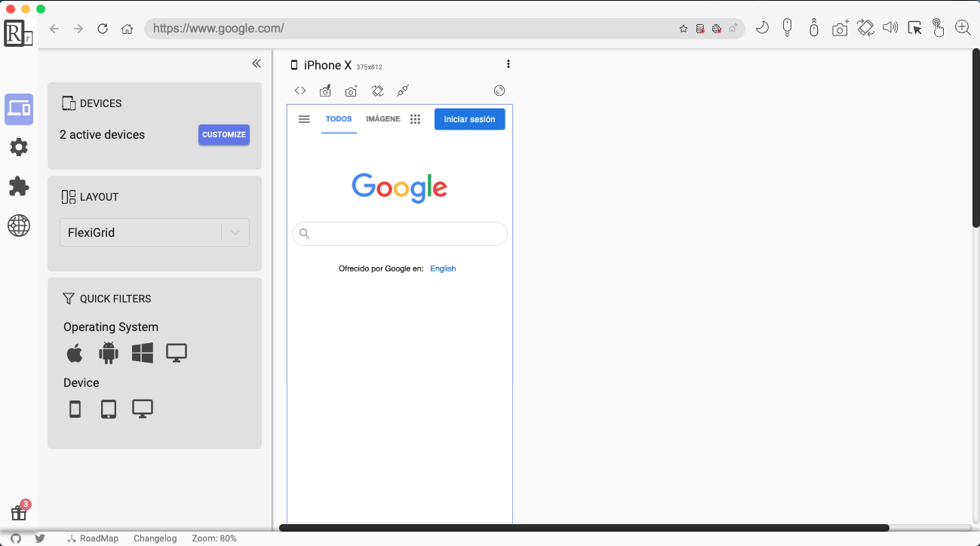Set current URL as homepage

tap(733, 29)
